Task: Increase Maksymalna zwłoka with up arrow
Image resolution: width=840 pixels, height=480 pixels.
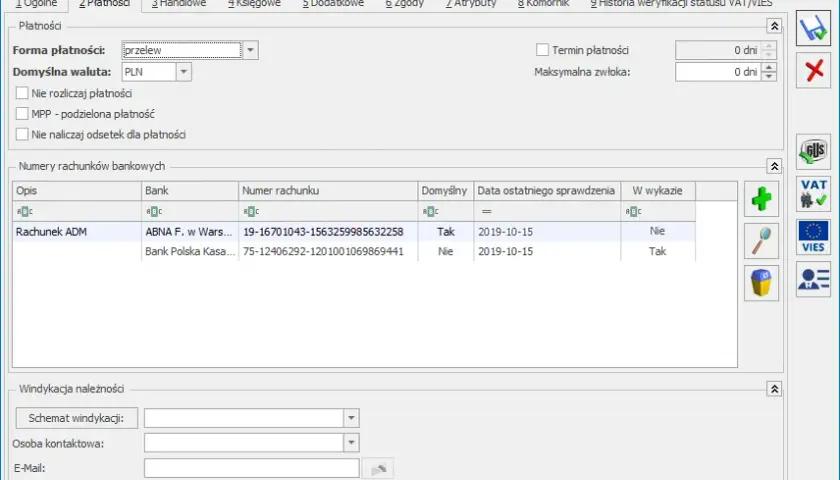Action: 769,68
